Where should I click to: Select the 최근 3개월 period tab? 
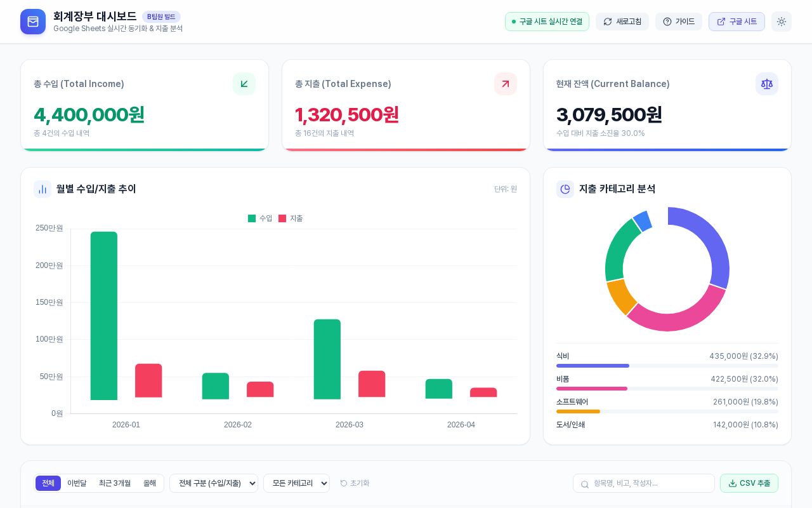[115, 483]
